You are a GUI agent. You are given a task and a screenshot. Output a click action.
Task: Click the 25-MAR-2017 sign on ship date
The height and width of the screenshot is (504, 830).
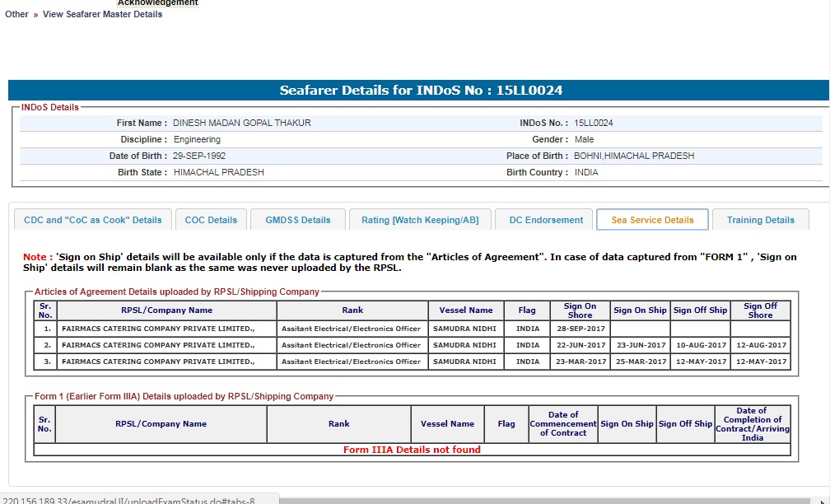tap(640, 362)
